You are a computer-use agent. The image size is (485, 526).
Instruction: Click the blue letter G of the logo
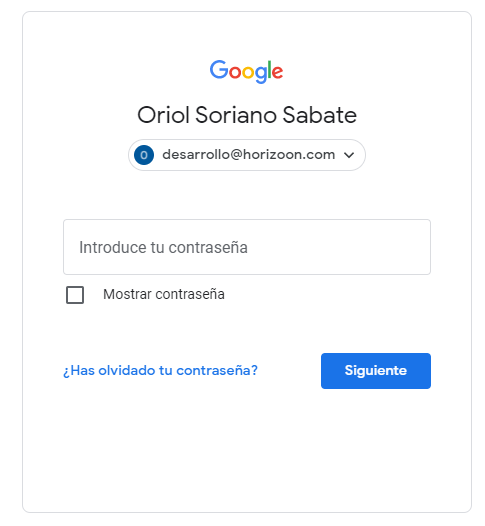219,70
